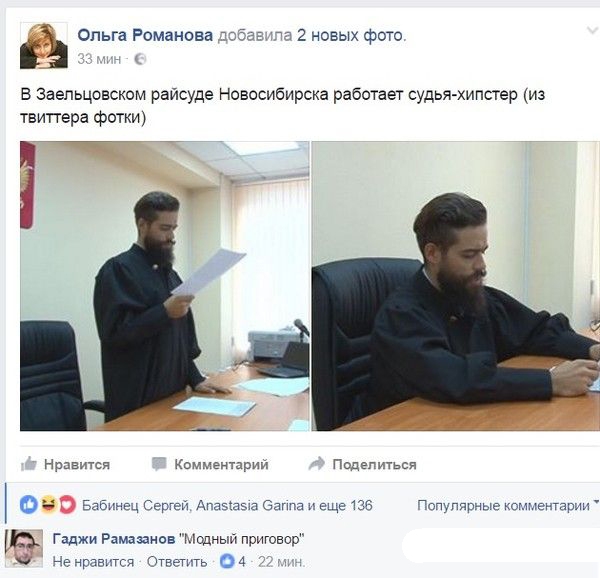This screenshot has width=600, height=578.
Task: Toggle Не нравится on Гаджи's comment
Action: click(x=93, y=562)
